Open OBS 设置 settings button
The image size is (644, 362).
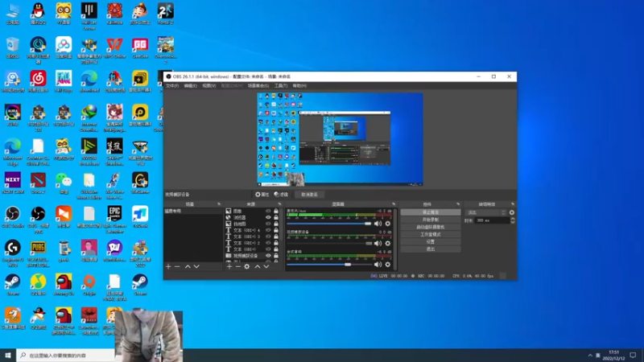431,242
